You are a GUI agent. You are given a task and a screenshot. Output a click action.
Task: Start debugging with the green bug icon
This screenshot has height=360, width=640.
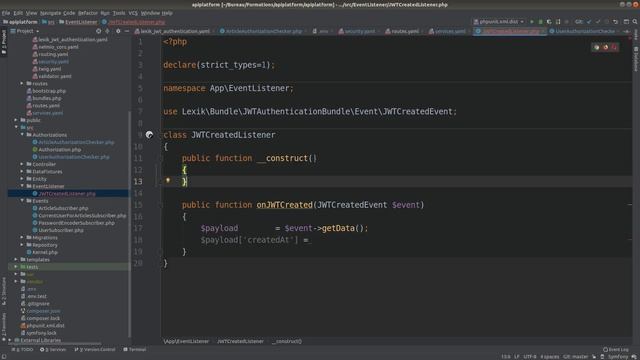tap(540, 22)
